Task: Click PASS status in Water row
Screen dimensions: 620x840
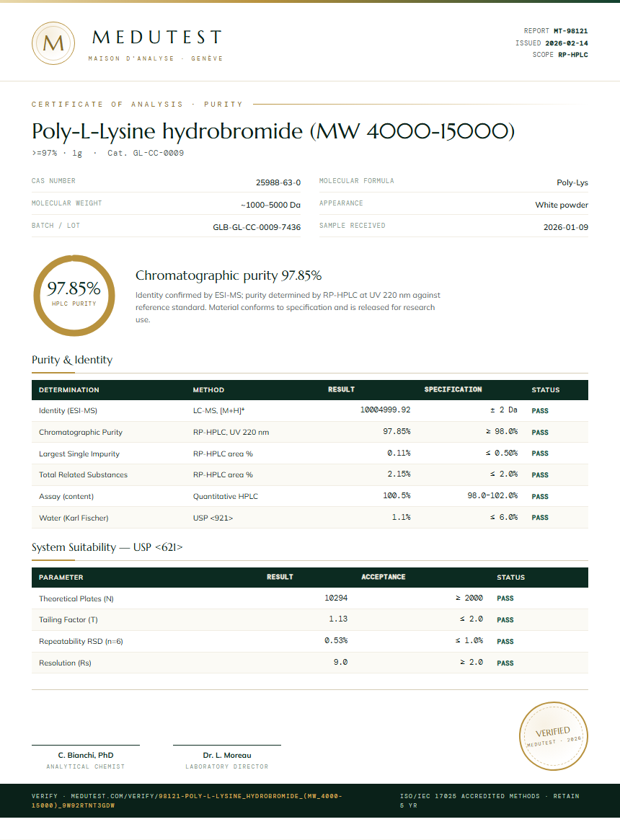Action: click(540, 518)
